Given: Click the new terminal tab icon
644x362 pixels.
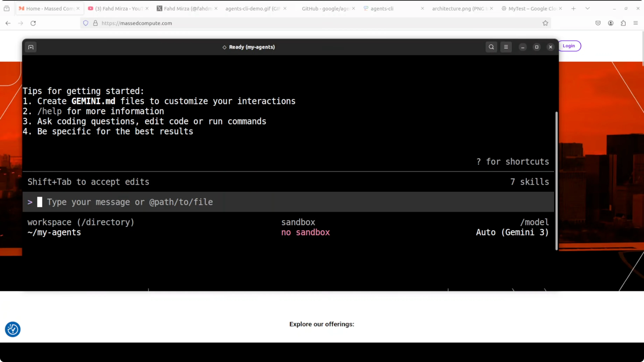Looking at the screenshot, I should pyautogui.click(x=31, y=47).
